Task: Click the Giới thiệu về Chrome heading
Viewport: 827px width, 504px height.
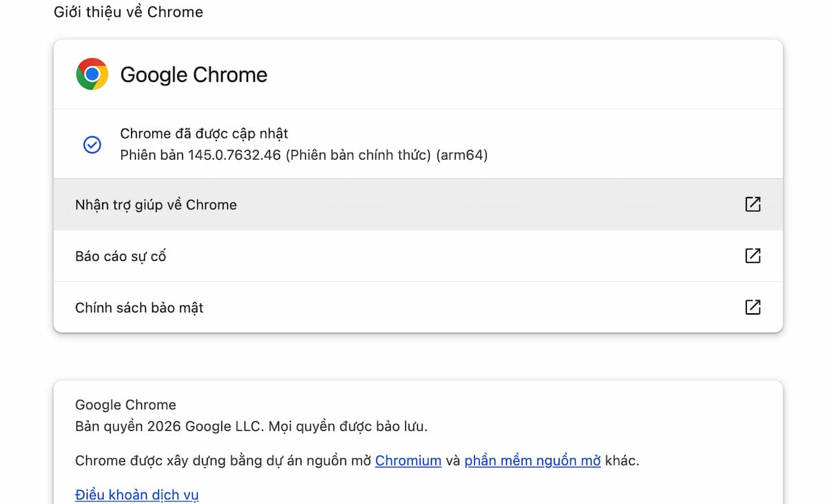Action: (x=128, y=12)
